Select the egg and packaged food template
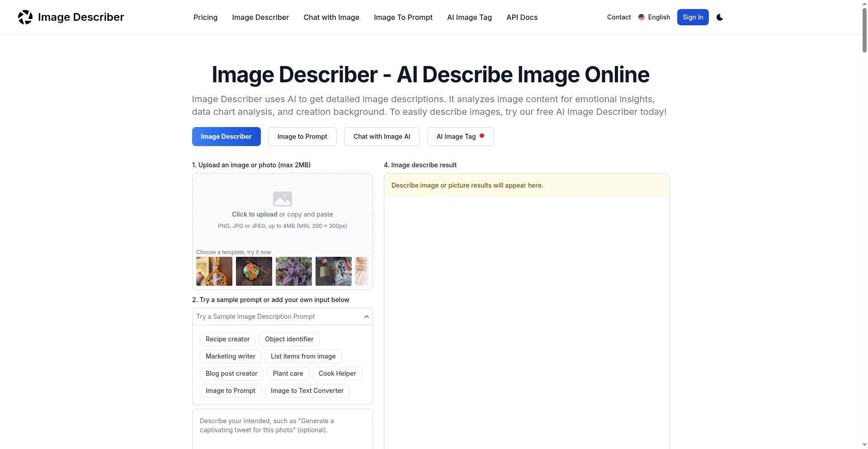This screenshot has height=449, width=868. click(334, 271)
